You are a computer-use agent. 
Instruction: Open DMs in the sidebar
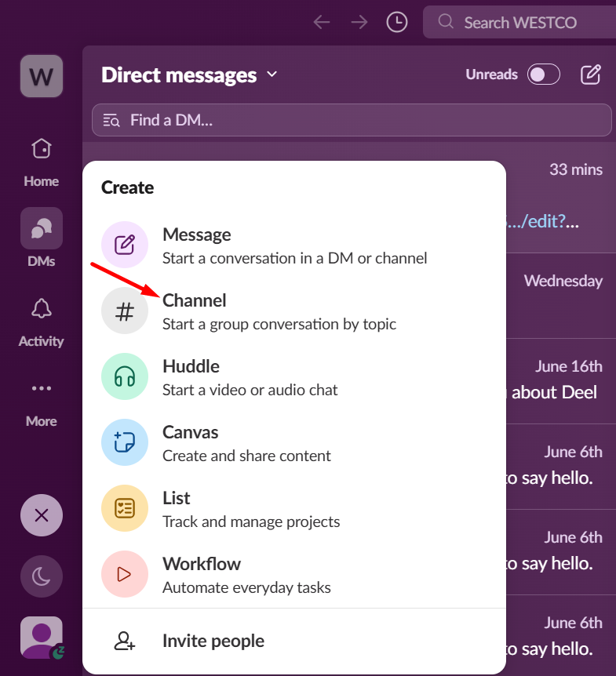pos(42,238)
